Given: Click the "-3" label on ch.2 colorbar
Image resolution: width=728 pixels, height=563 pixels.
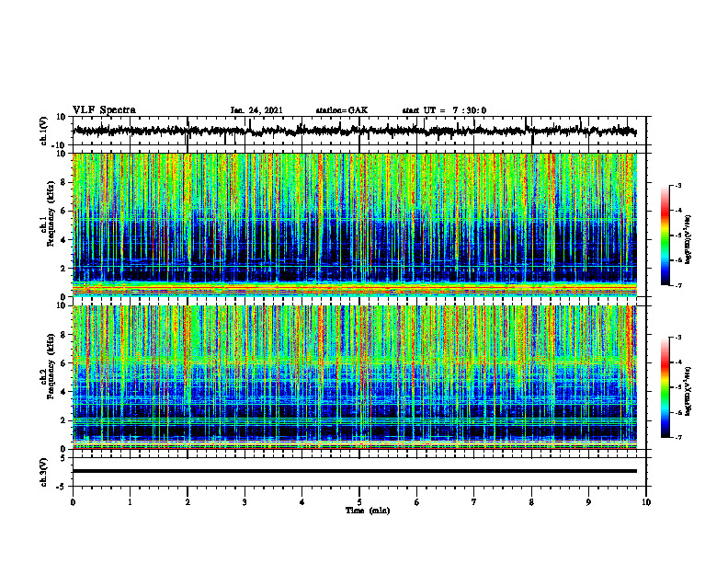Looking at the screenshot, I should (x=677, y=338).
